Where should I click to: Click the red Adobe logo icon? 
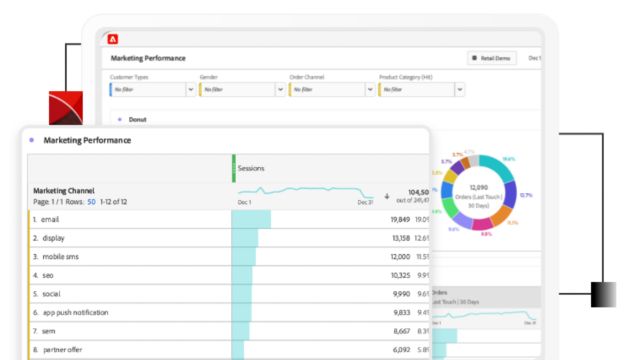(x=113, y=39)
